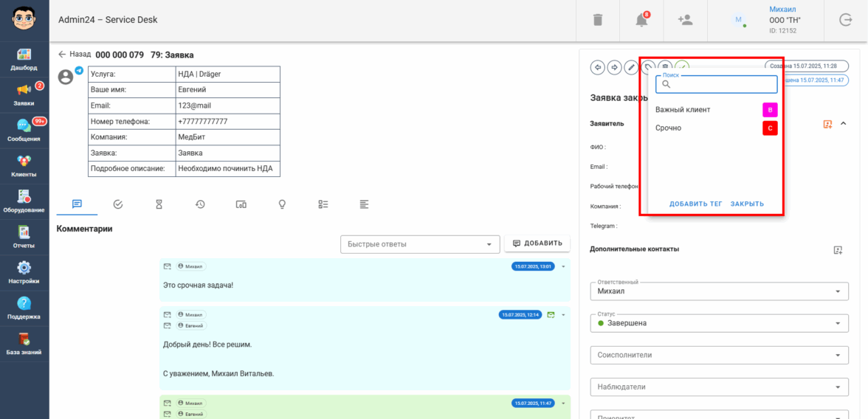Image resolution: width=868 pixels, height=419 pixels.
Task: Open Настройки gear in sidebar
Action: [24, 272]
